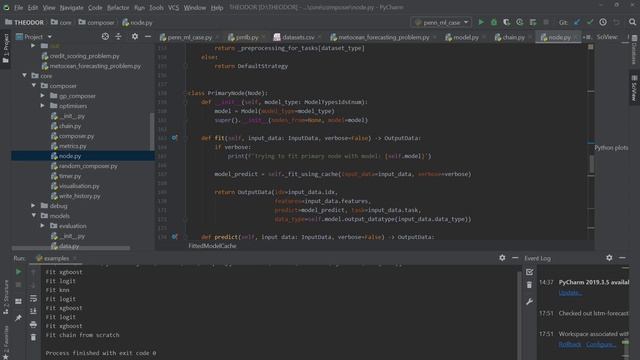Expand the evaluation folder

42,226
